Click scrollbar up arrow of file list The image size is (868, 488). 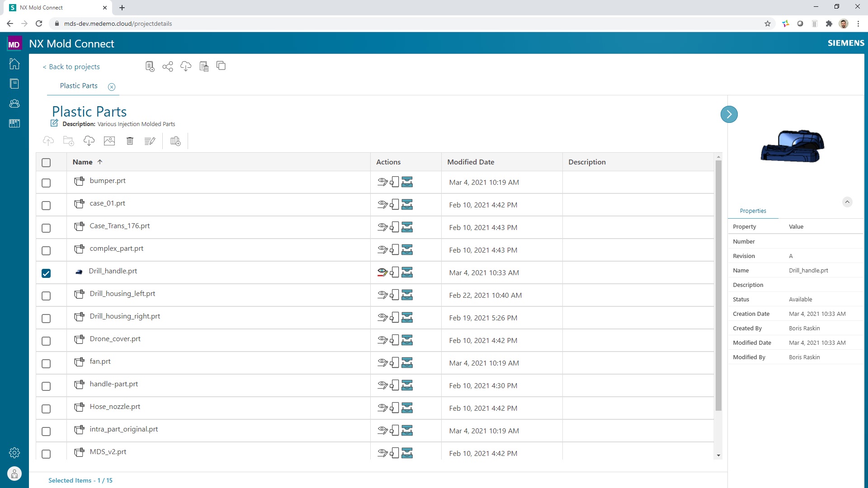pos(719,157)
